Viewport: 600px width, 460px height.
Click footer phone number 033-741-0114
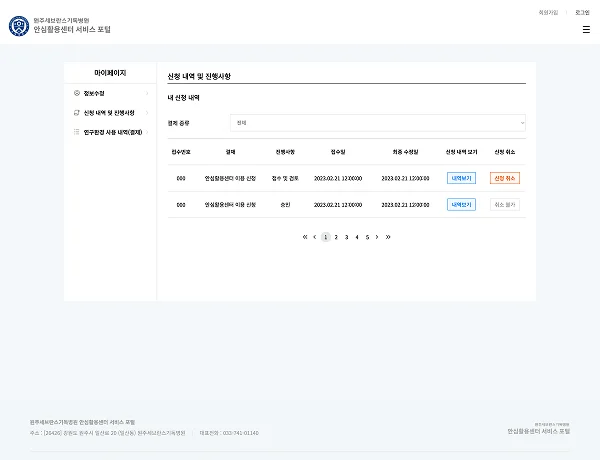pyautogui.click(x=241, y=433)
